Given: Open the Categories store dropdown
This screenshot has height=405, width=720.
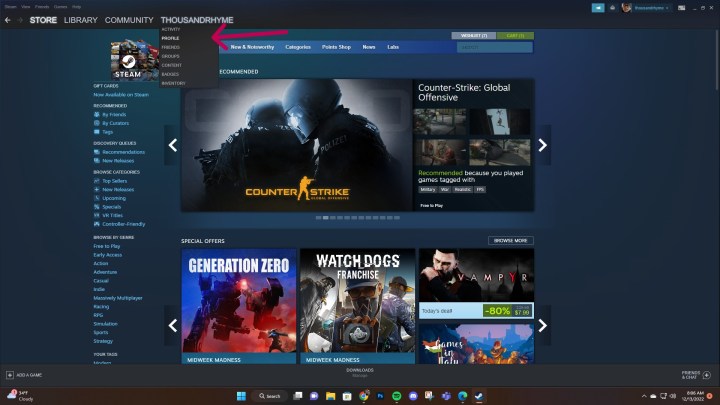Looking at the screenshot, I should pyautogui.click(x=298, y=47).
